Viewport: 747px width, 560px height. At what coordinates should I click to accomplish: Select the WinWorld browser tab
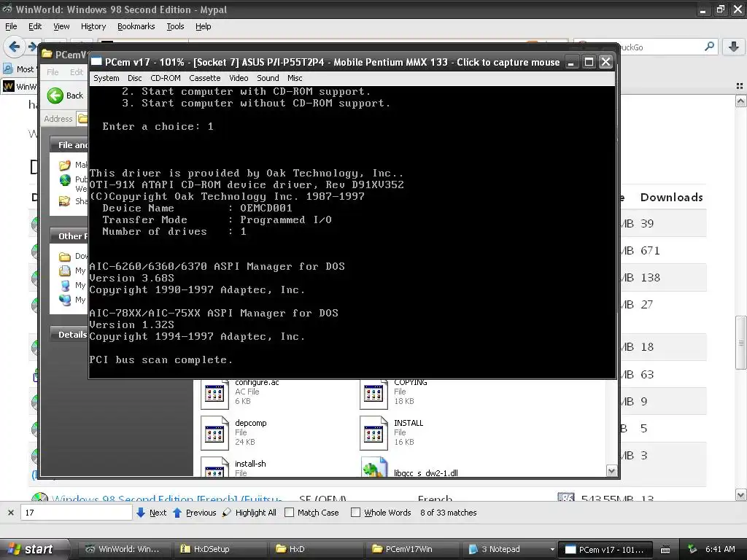click(20, 86)
